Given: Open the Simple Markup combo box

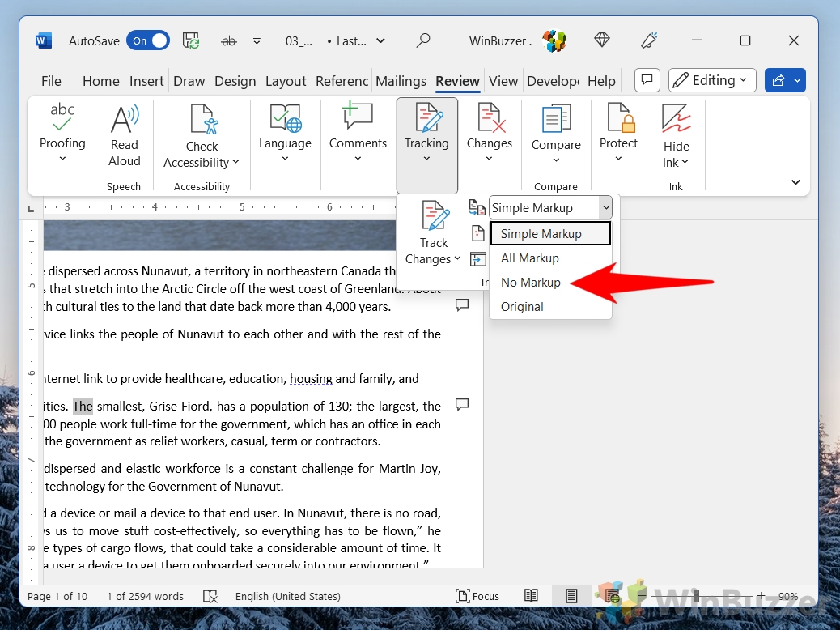Looking at the screenshot, I should pos(551,207).
